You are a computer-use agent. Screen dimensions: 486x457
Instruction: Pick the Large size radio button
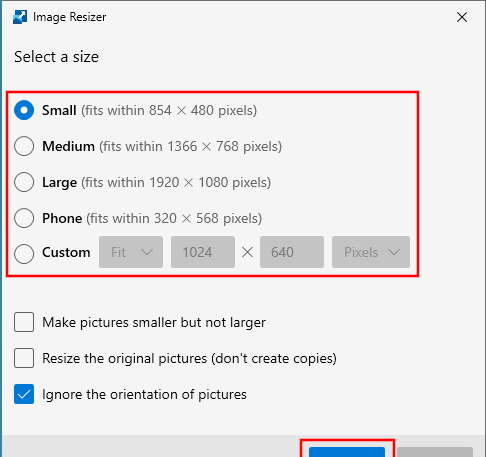tap(24, 182)
